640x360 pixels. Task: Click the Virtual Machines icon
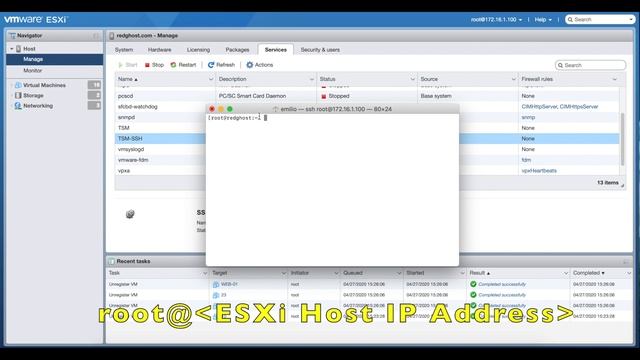(x=18, y=85)
